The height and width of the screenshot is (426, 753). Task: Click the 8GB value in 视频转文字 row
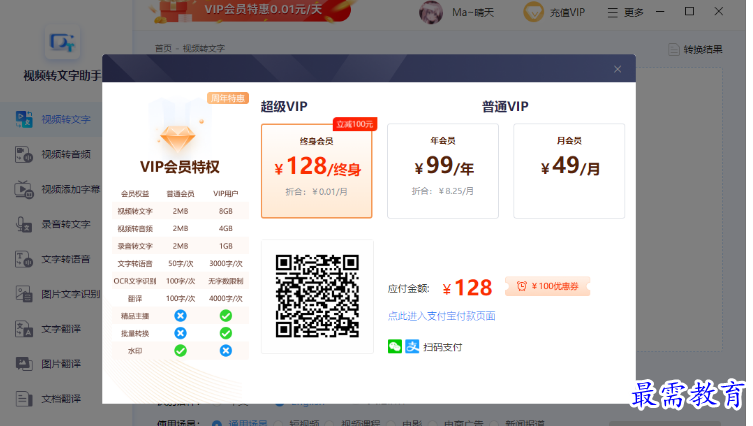226,211
